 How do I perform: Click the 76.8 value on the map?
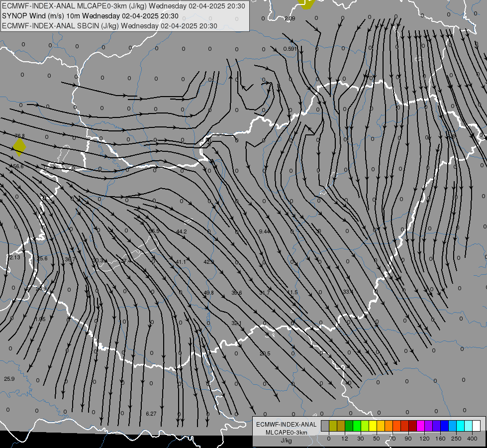point(19,136)
